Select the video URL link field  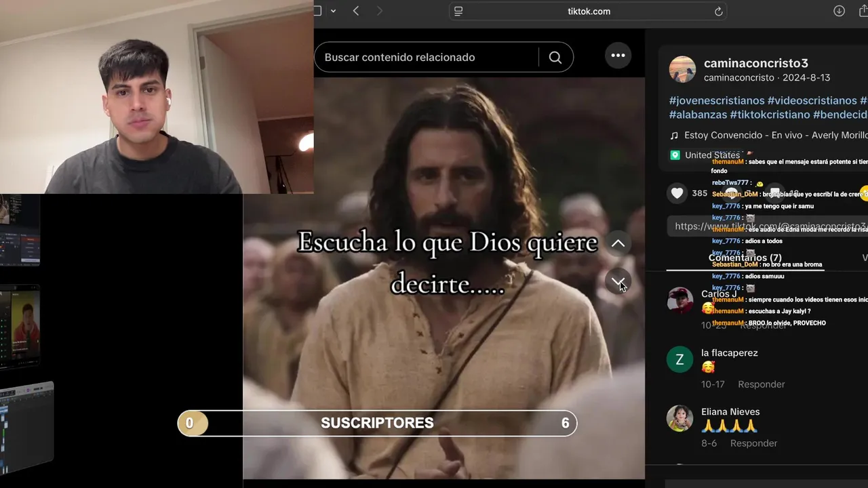767,226
